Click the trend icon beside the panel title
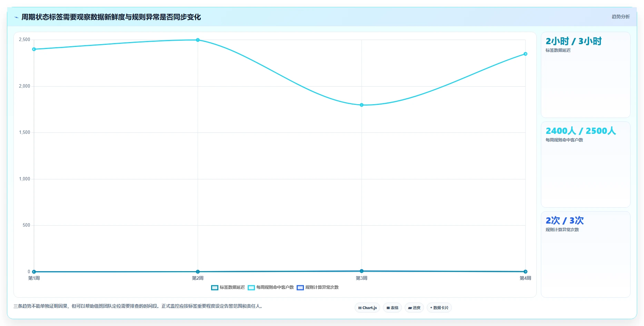This screenshot has width=644, height=326. point(16,17)
